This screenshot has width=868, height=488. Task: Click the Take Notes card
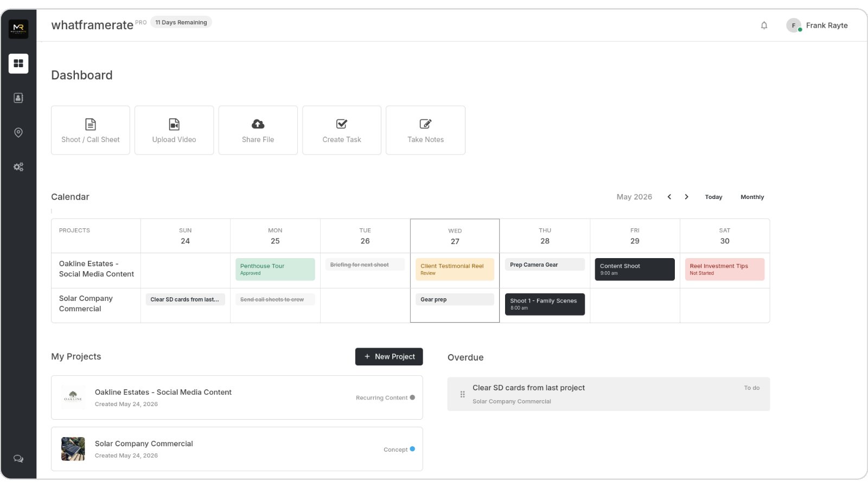coord(425,130)
